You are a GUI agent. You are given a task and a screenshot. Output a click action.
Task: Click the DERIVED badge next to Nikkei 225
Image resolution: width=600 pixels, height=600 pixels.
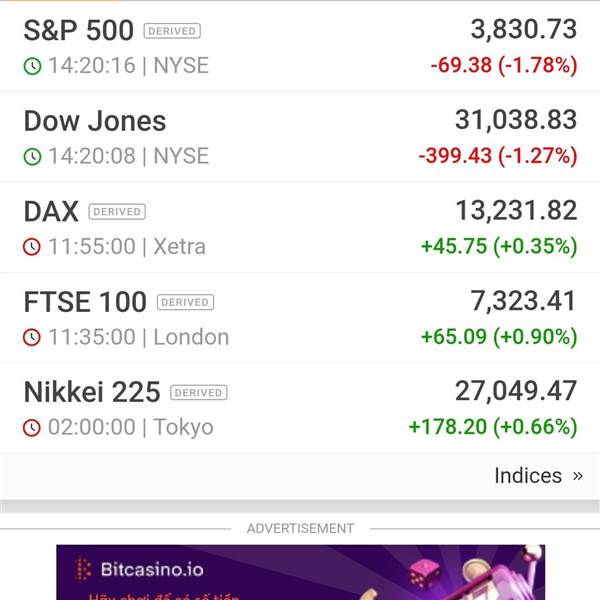[199, 393]
